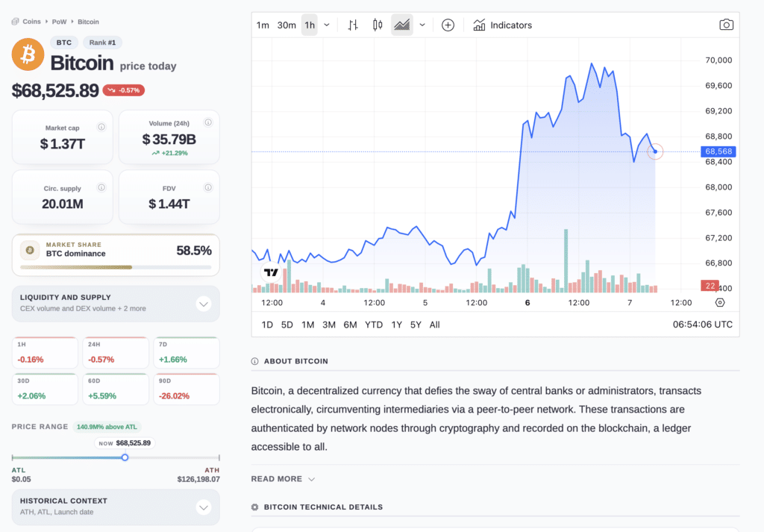Select the YTD date range
764x532 pixels.
point(374,325)
